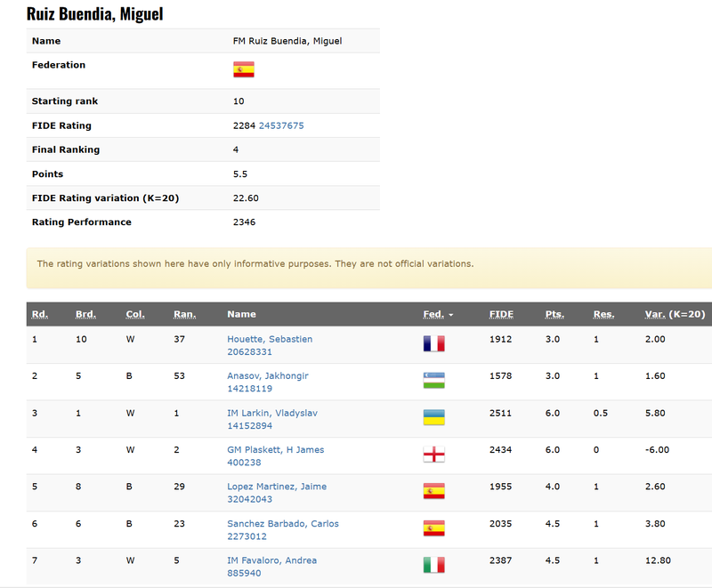Click the England flag beside Plaskett

433,455
